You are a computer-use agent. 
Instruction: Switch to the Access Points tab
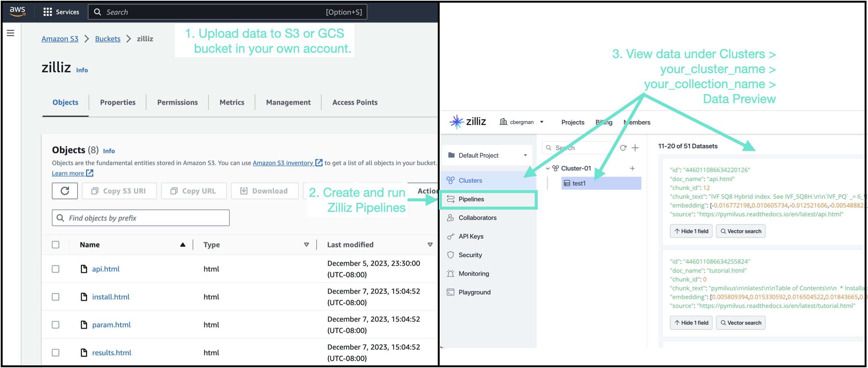tap(355, 102)
